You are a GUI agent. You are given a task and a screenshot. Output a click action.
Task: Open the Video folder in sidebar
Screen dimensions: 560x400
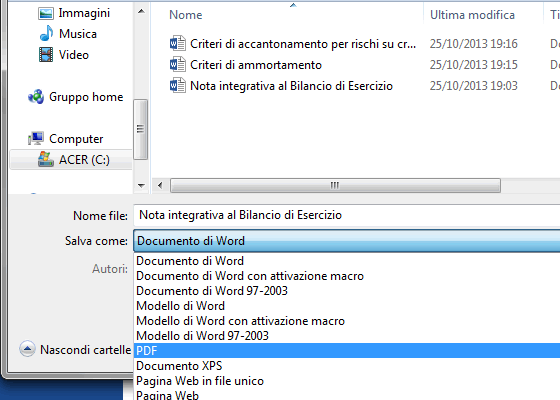(x=74, y=55)
